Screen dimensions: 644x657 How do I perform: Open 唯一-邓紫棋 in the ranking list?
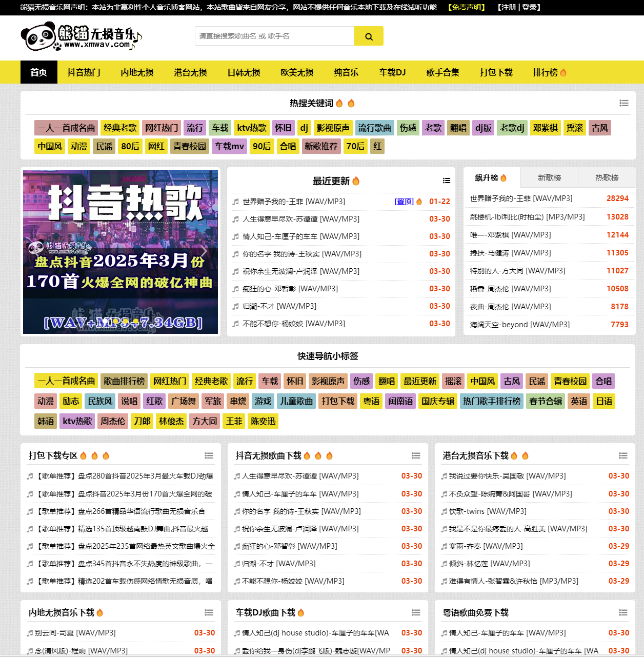click(511, 235)
